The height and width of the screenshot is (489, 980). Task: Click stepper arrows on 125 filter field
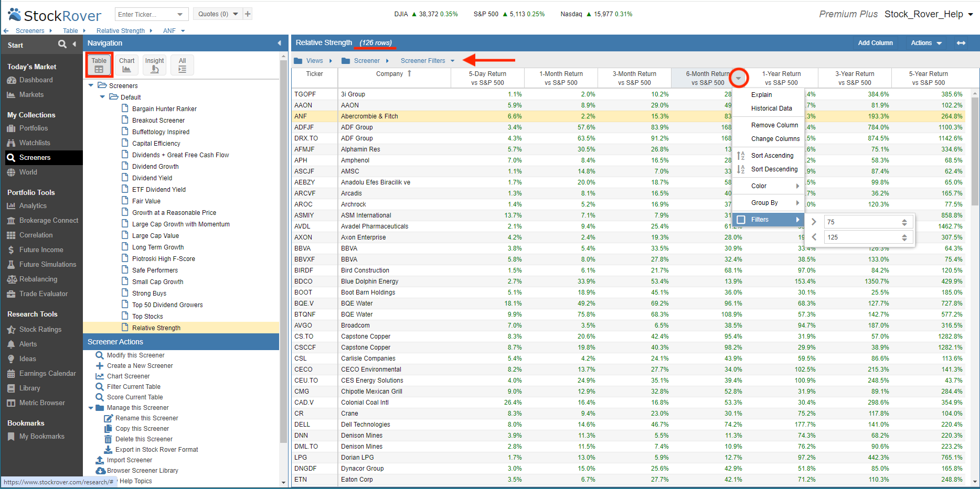904,237
